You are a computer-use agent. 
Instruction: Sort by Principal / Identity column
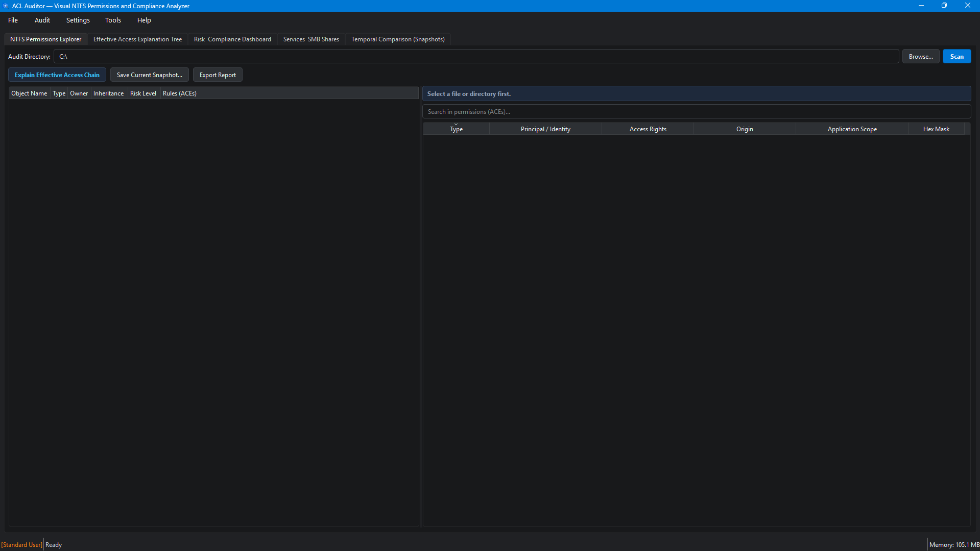[x=545, y=129]
